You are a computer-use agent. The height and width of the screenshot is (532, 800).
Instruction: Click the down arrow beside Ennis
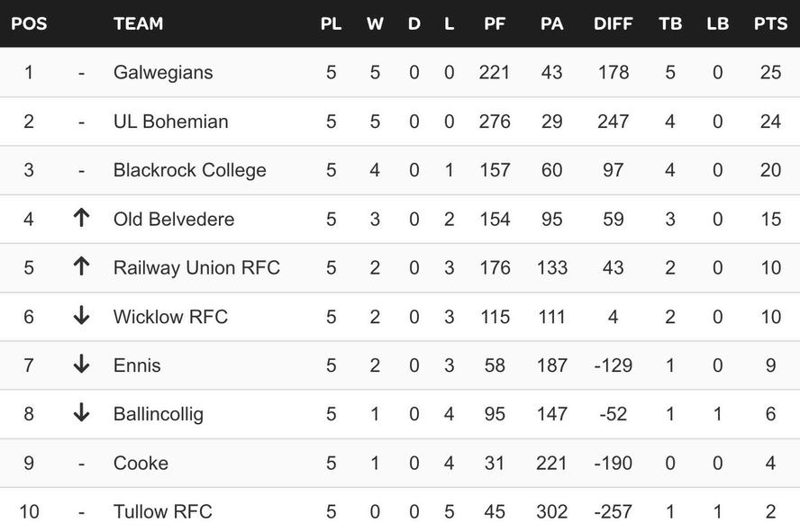81,365
